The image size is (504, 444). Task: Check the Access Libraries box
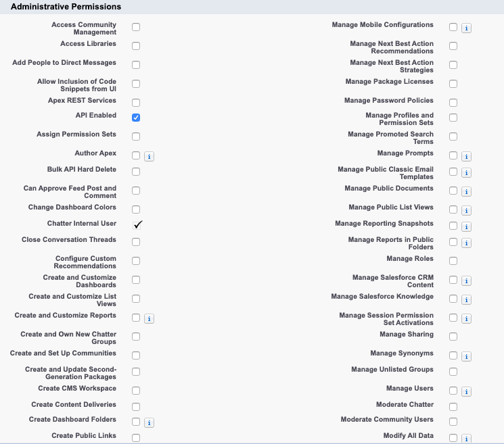coord(136,46)
